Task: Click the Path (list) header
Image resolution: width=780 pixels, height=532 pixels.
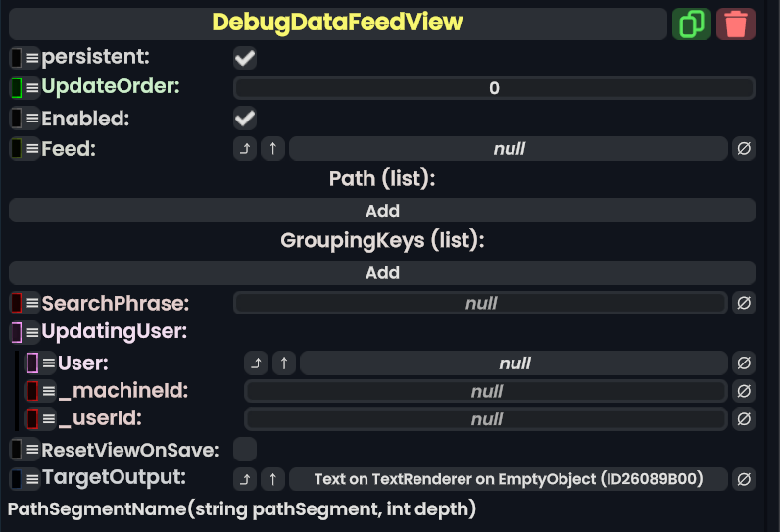Action: click(x=382, y=179)
